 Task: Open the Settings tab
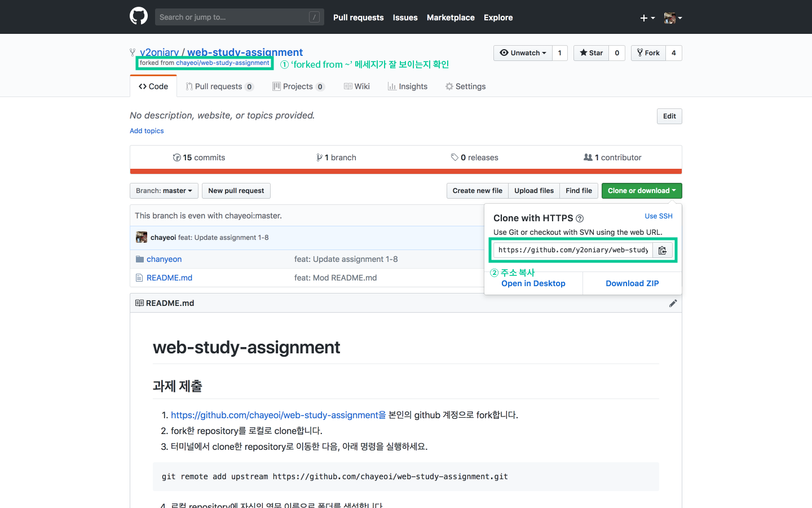tap(466, 86)
